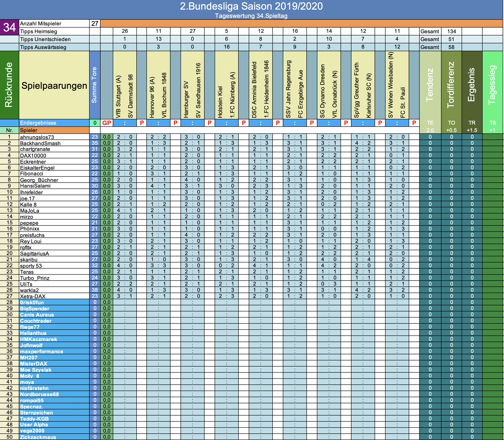Screen dimensions: 504x440
Task: Click the title '2.Bundesliga Saison 2019/2020'
Action: [251, 6]
